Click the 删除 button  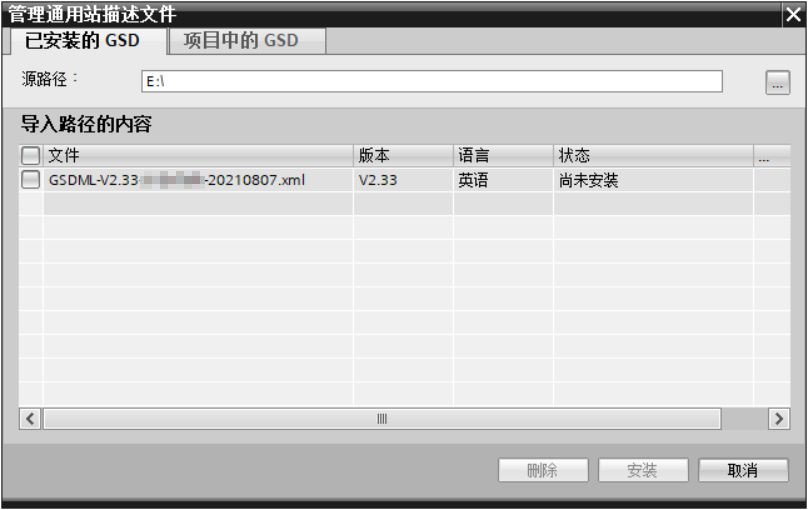click(x=543, y=470)
